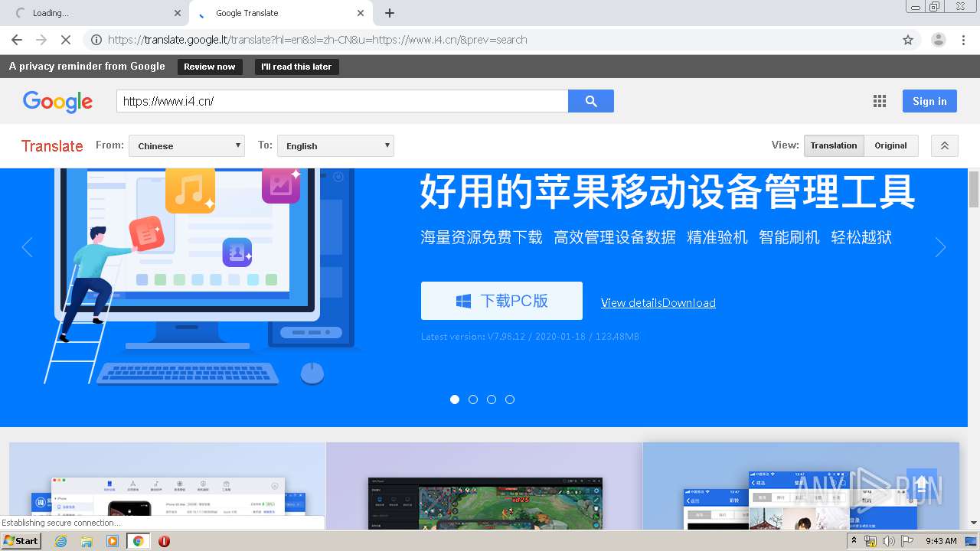Click the taskbar clock 9:43 AM
Image resolution: width=980 pixels, height=551 pixels.
[941, 541]
